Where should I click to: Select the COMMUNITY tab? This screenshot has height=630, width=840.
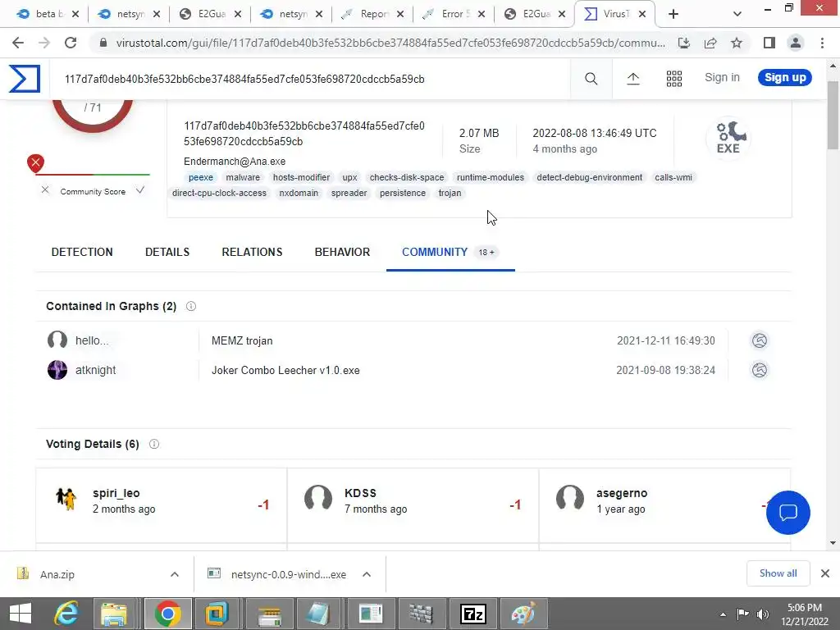click(450, 252)
